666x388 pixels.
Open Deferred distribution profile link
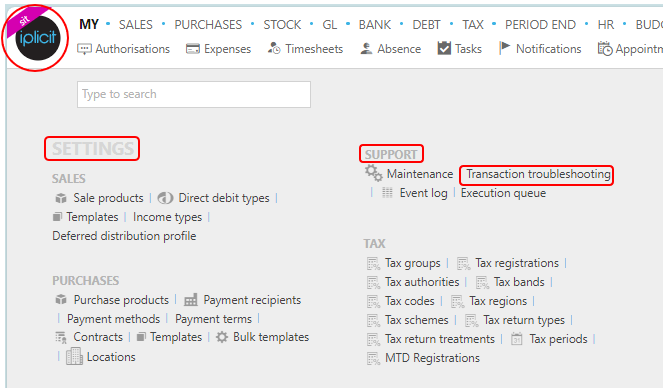point(124,236)
